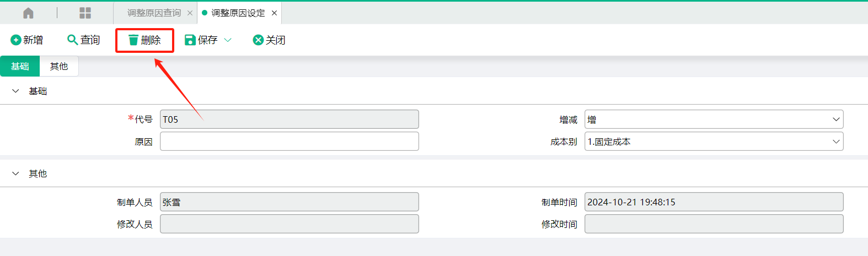Collapse the 其他 section
This screenshot has width=868, height=256.
tap(15, 173)
